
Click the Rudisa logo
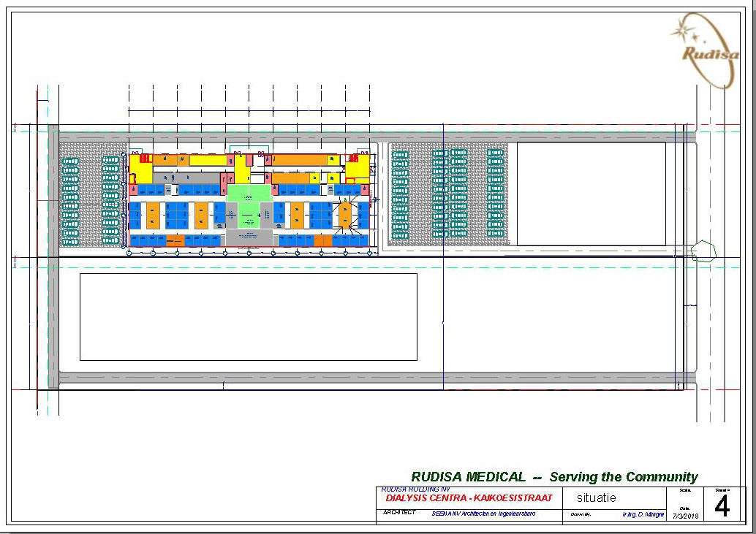tap(706, 50)
